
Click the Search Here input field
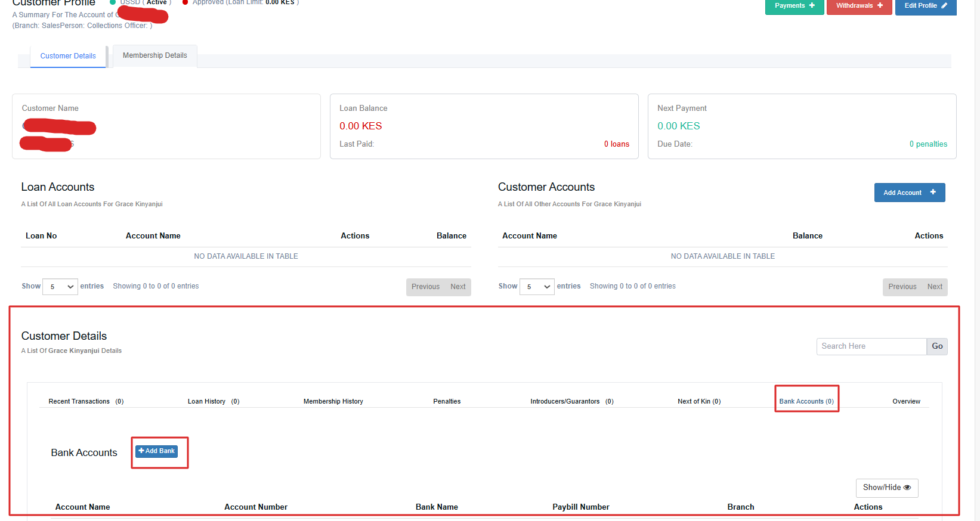pos(871,346)
